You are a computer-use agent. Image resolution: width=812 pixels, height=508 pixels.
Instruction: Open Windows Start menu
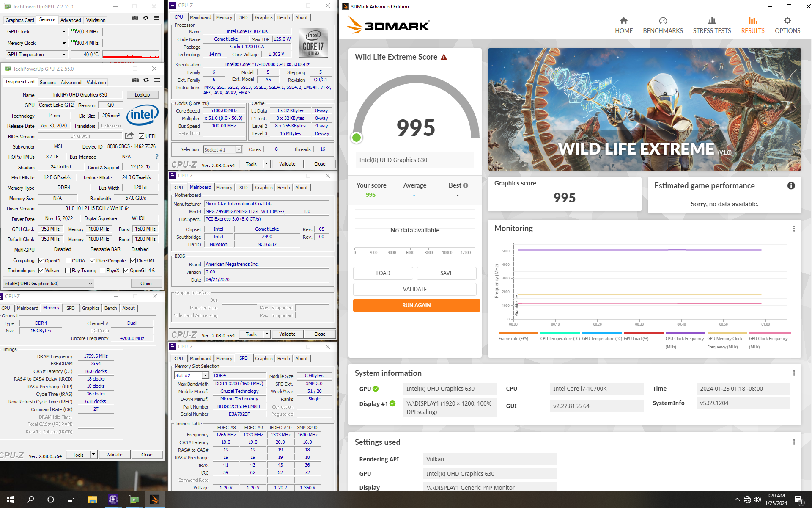coord(10,500)
